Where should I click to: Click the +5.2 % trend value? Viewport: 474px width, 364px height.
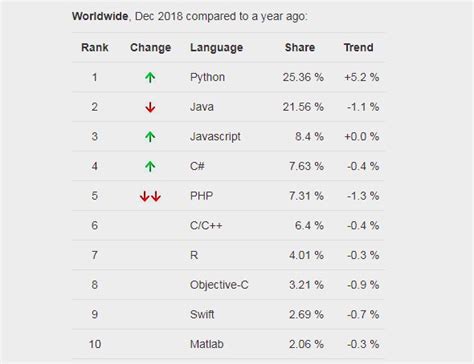click(x=362, y=77)
